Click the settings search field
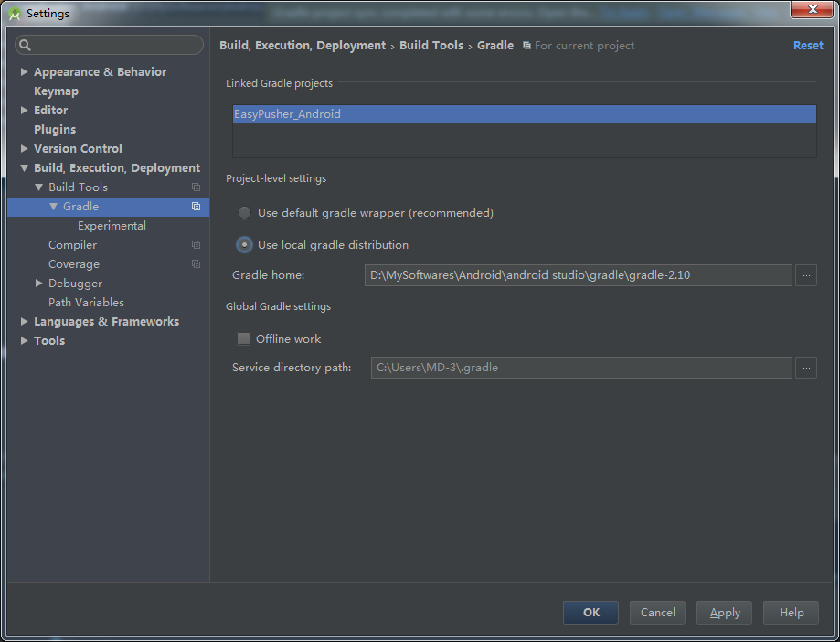 tap(110, 45)
